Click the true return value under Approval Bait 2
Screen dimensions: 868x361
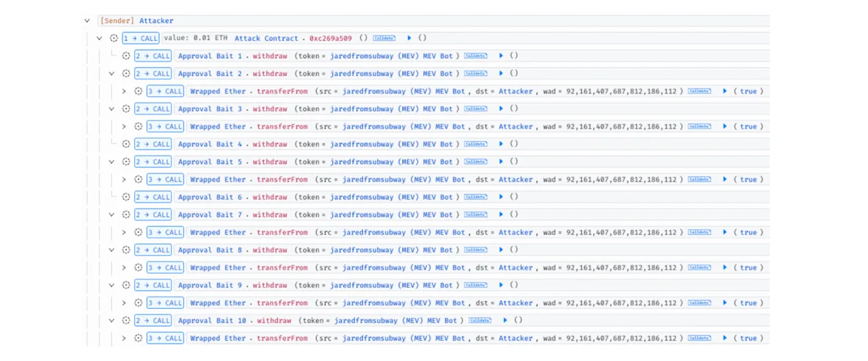[x=749, y=91]
